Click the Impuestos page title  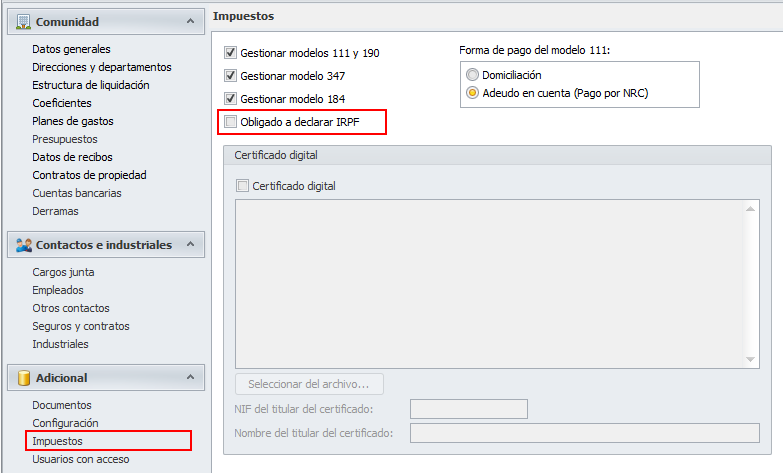tap(243, 16)
